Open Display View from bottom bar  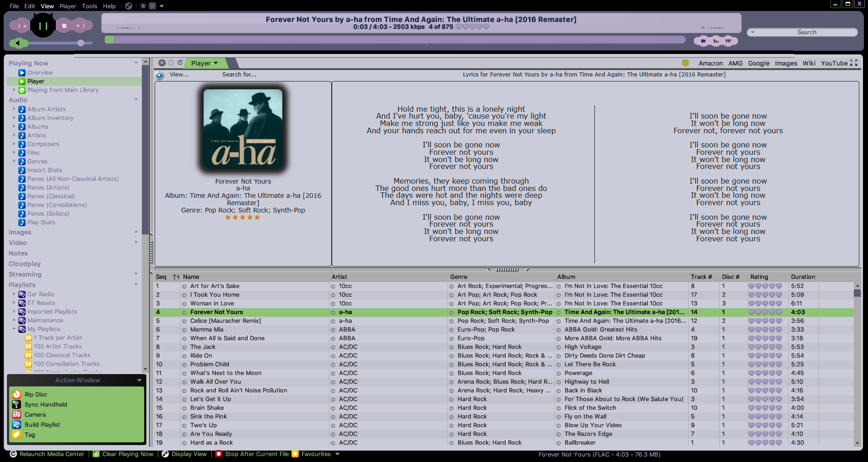tap(184, 454)
